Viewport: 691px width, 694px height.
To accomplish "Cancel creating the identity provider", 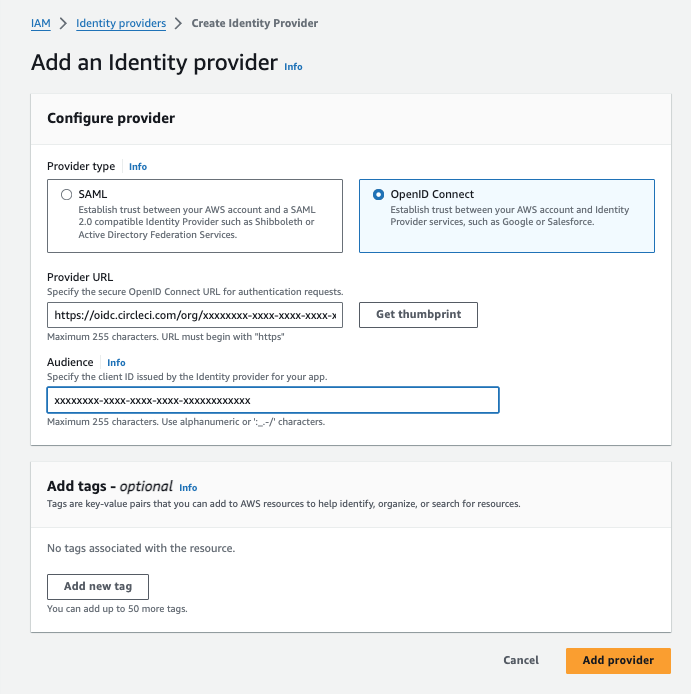I will tap(521, 661).
